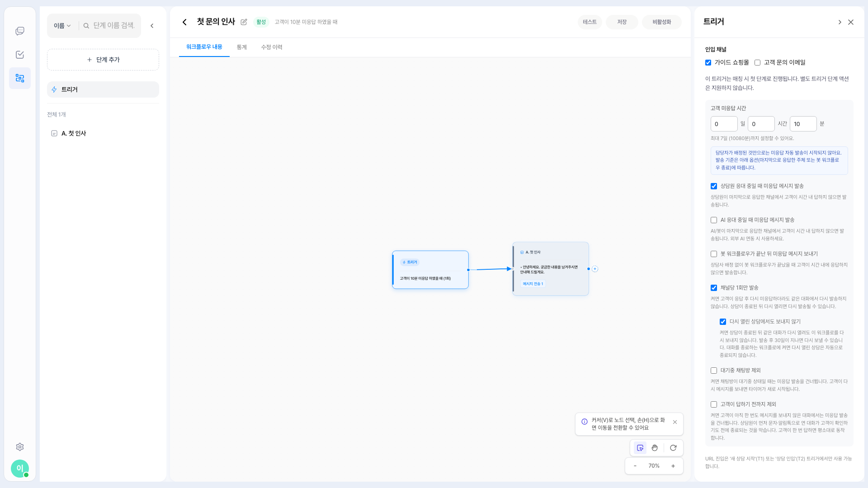Enable AI 응대 중일 때 미응답 메시지 발송

[714, 220]
